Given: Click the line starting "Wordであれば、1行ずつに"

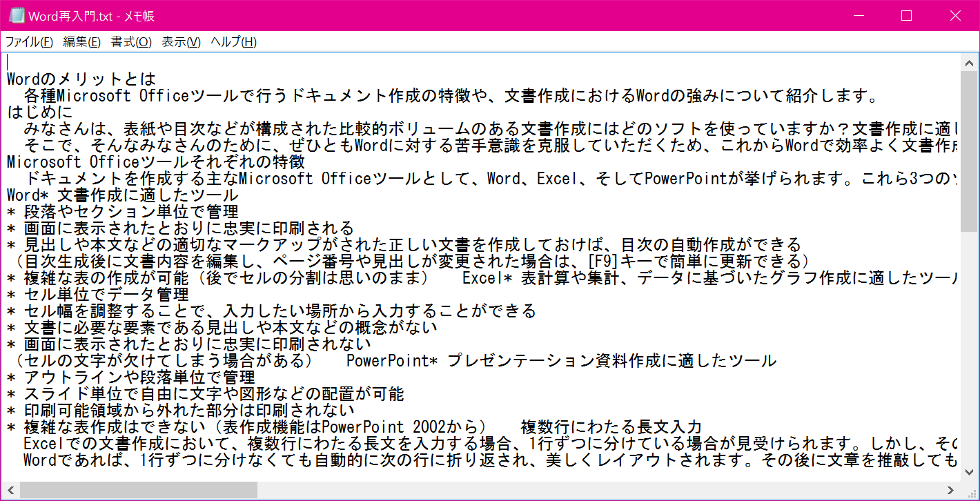Looking at the screenshot, I should tap(491, 460).
